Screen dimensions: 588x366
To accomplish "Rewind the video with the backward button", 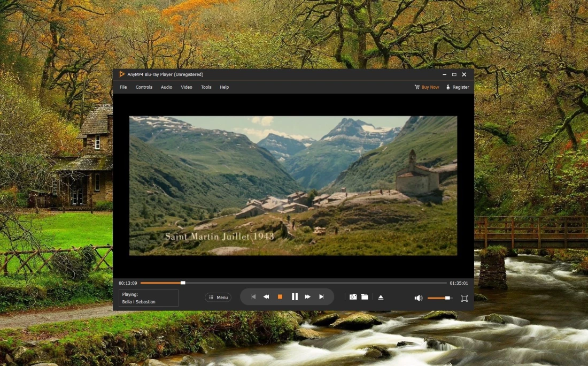I will tap(266, 297).
